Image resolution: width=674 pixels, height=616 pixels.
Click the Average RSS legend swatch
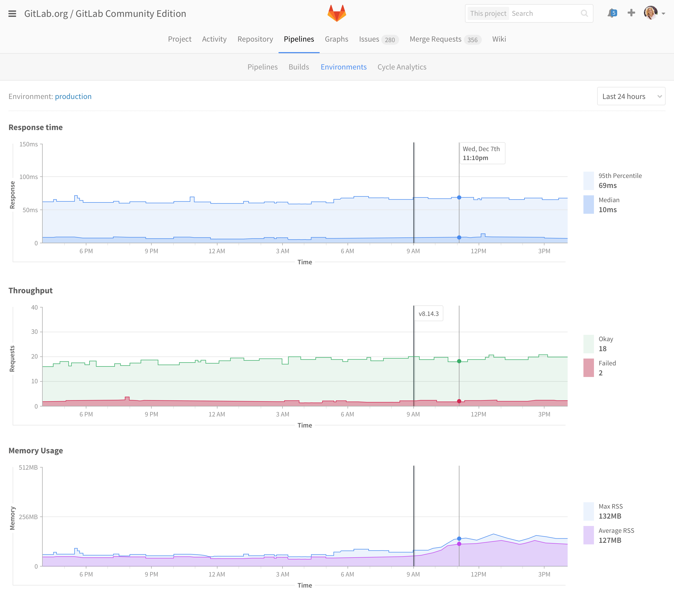tap(588, 535)
